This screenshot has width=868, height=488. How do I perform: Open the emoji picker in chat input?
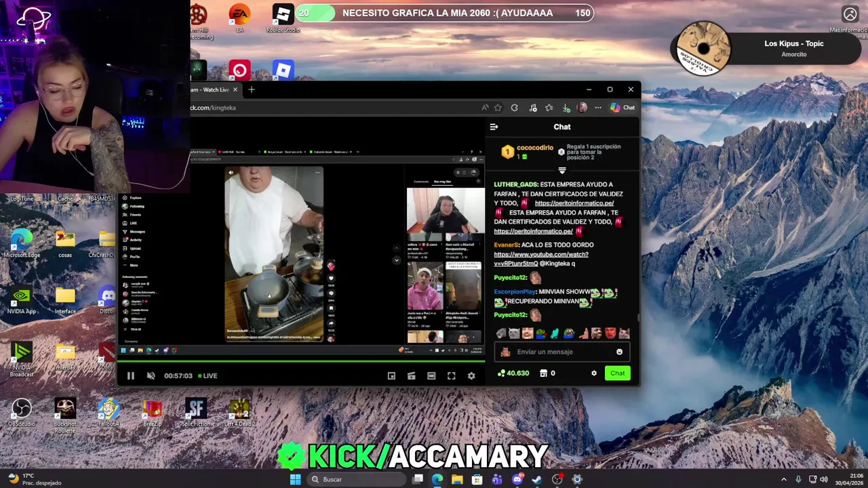pyautogui.click(x=619, y=352)
